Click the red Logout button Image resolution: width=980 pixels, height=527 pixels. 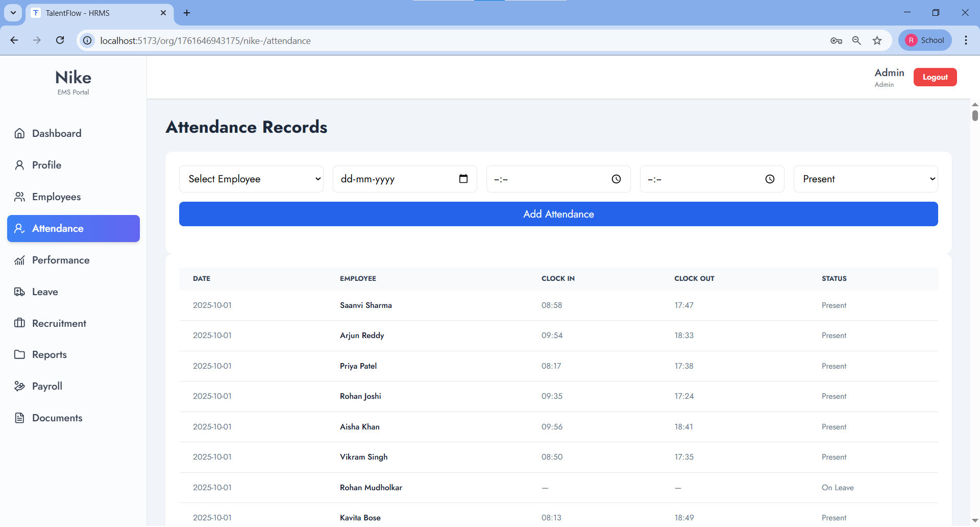click(935, 77)
